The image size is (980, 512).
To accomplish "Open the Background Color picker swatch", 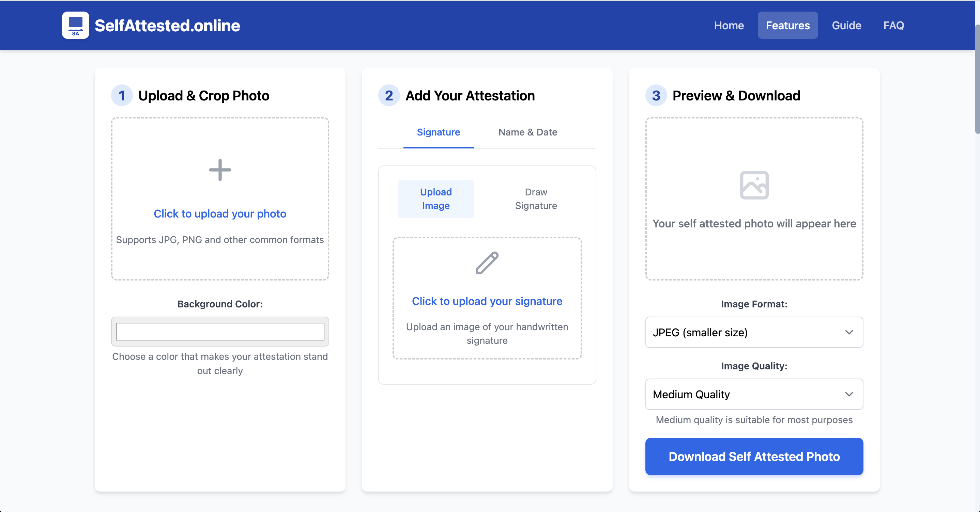I will tap(220, 332).
